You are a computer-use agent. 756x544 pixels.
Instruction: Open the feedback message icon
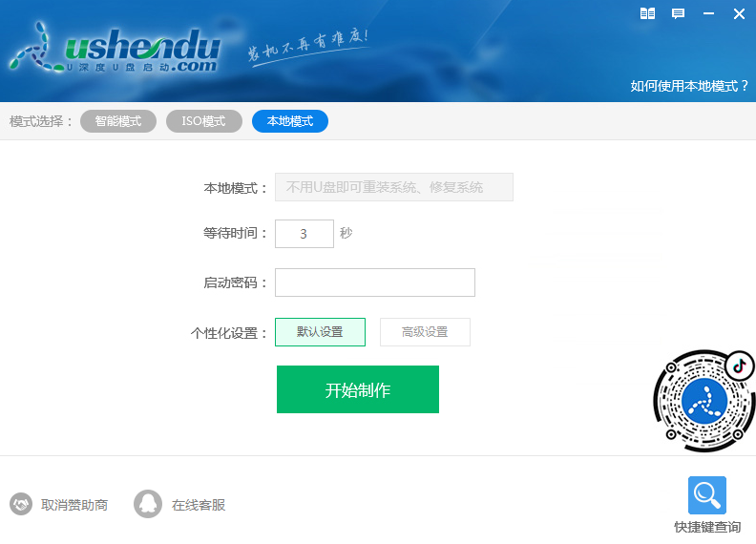point(678,13)
